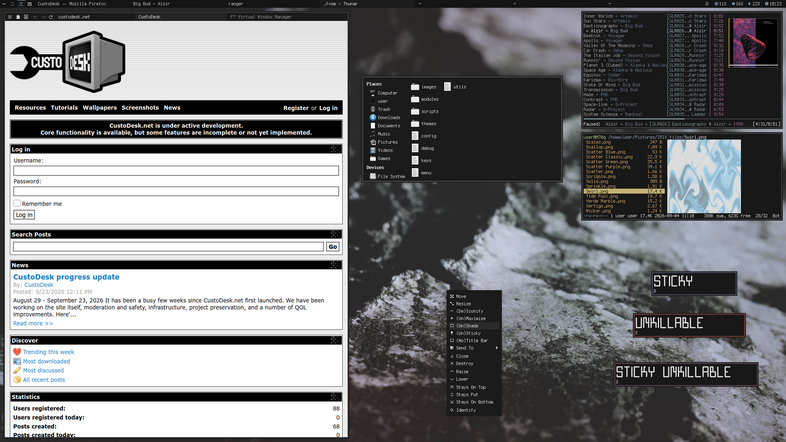Select ranger in the top taskbar
This screenshot has height=442, width=786.
pyautogui.click(x=236, y=4)
